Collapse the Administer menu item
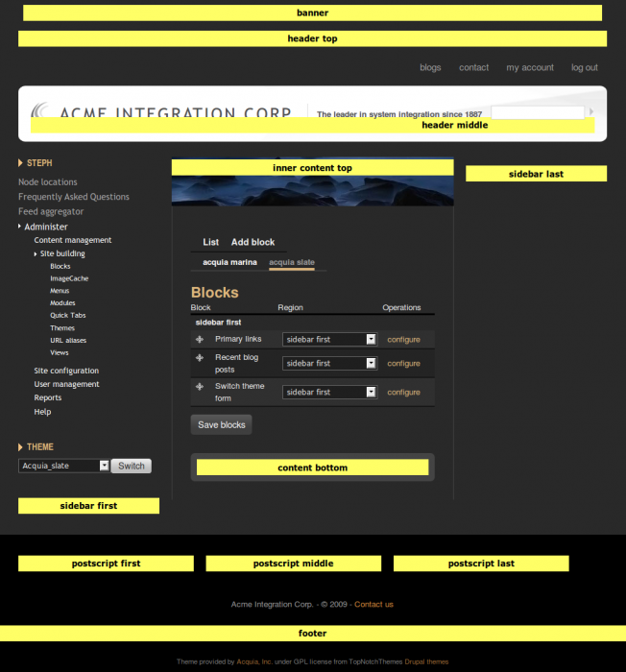 pos(20,226)
